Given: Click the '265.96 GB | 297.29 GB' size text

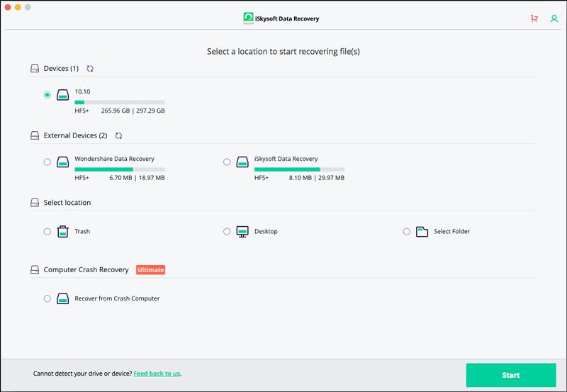Looking at the screenshot, I should pos(133,111).
